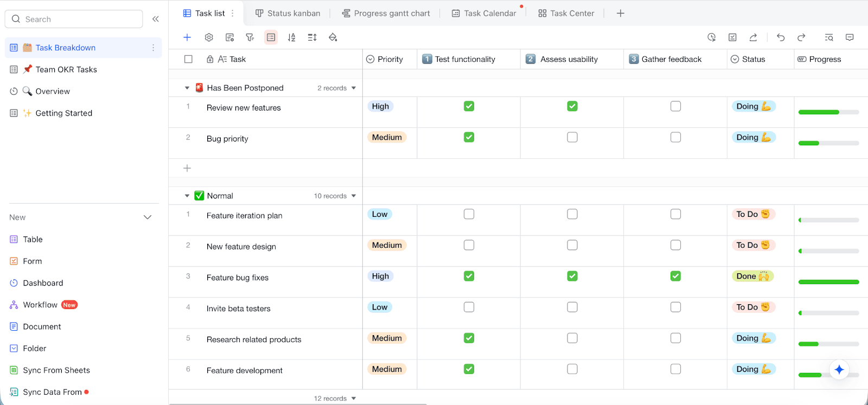Click progress bar for Research related products
Viewport: 868px width, 405px height.
point(829,344)
